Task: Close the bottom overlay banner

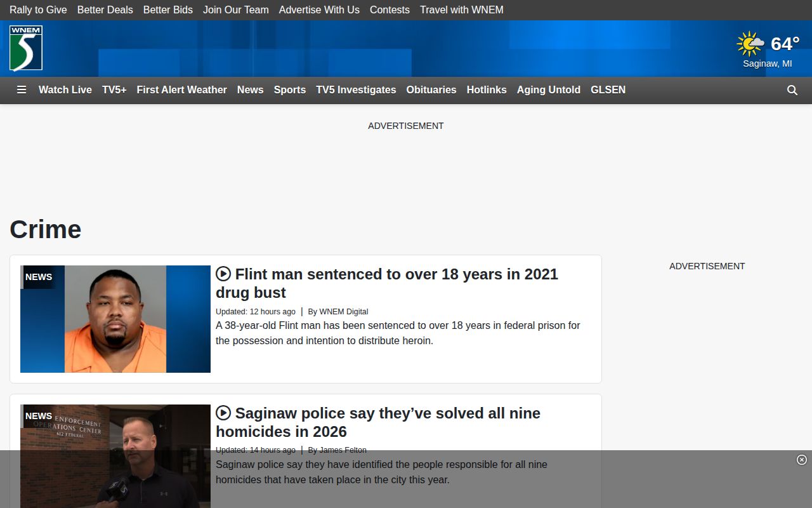Action: (802, 460)
